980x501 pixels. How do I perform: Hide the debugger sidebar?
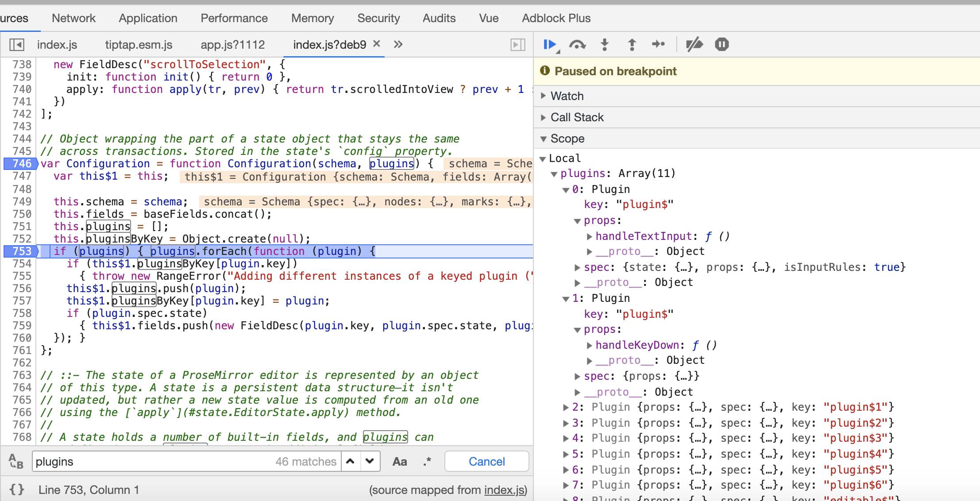pos(517,45)
